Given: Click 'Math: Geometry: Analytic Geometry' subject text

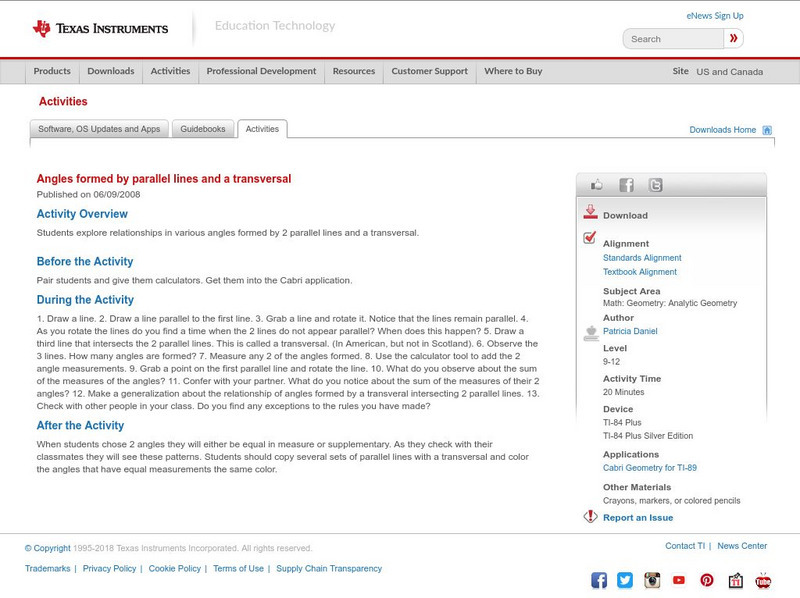Looking at the screenshot, I should (670, 303).
